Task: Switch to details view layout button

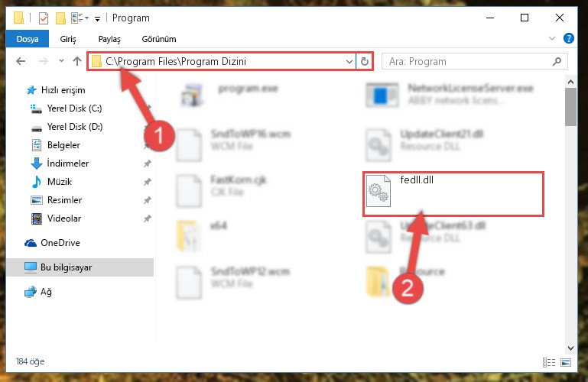Action: click(x=549, y=362)
